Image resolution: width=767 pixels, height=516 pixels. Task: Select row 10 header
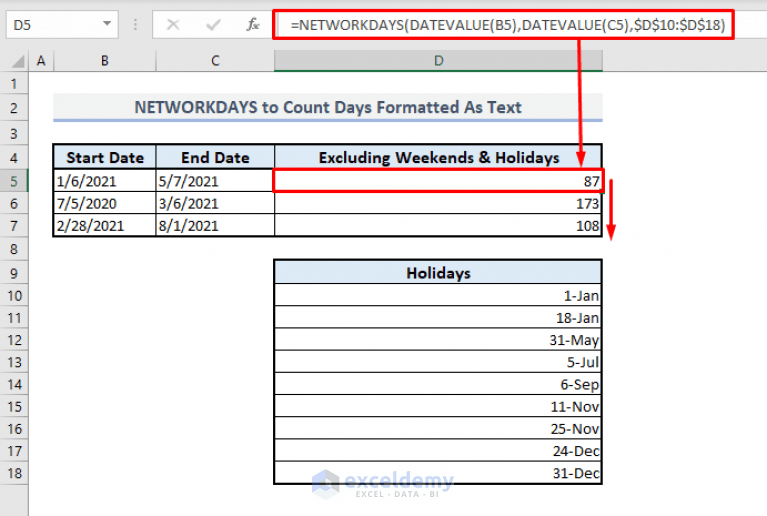[x=14, y=295]
